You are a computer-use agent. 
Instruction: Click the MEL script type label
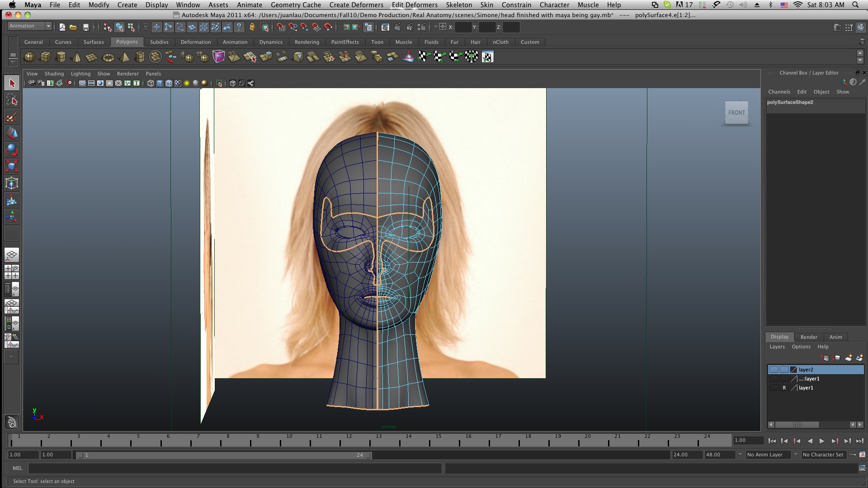tap(17, 468)
